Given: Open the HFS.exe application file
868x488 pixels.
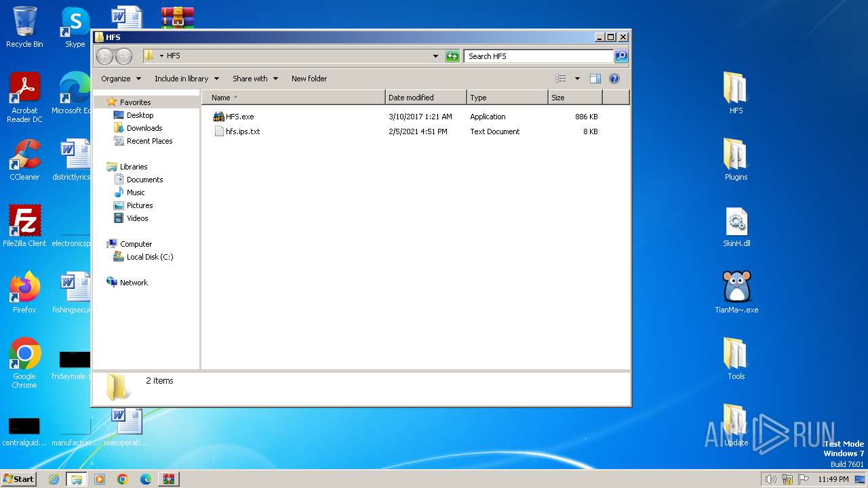Looking at the screenshot, I should pyautogui.click(x=234, y=117).
